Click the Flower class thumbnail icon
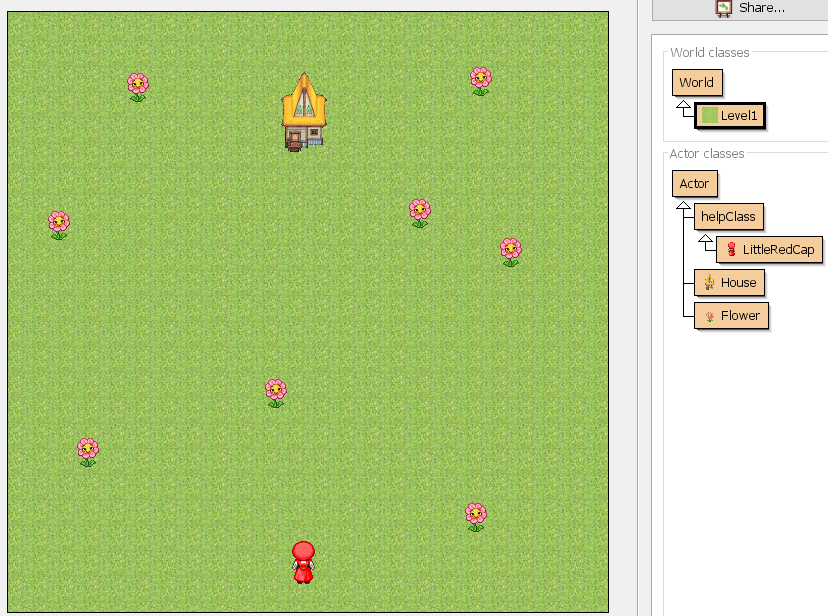Image resolution: width=828 pixels, height=616 pixels. click(x=710, y=316)
